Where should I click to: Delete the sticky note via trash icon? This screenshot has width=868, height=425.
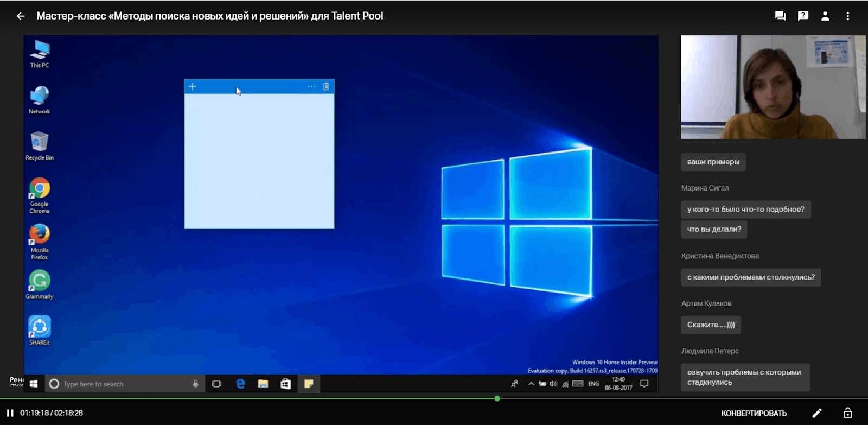pyautogui.click(x=327, y=86)
